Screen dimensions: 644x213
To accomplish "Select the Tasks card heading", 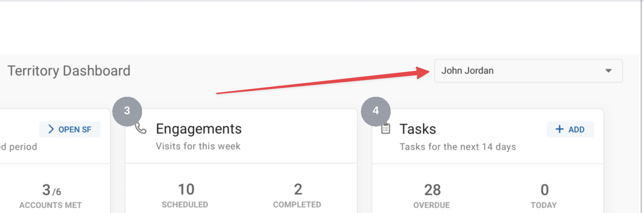I will point(418,129).
